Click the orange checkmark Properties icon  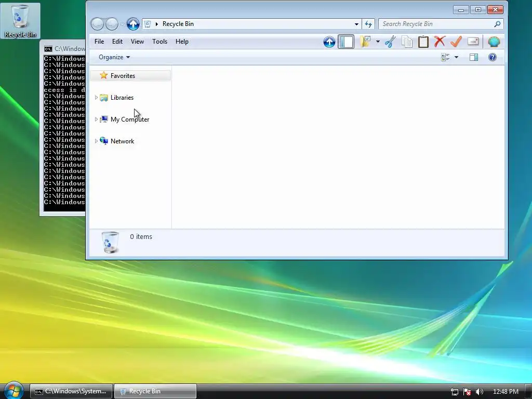(456, 42)
